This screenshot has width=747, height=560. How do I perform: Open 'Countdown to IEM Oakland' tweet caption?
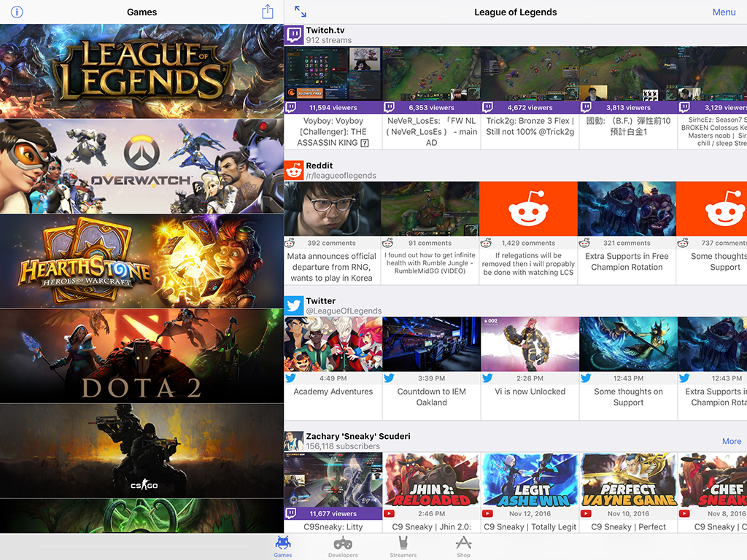(432, 397)
